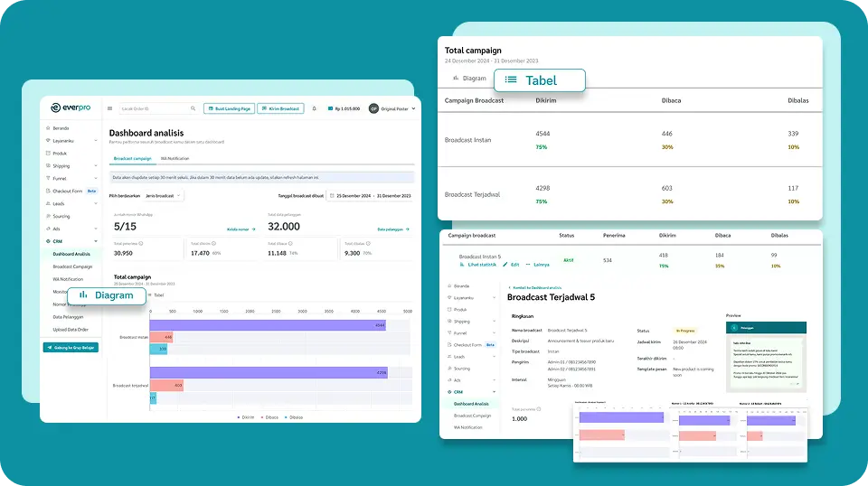Screen dimensions: 868x486
Task: Click the Everpro logo
Action: [72, 107]
